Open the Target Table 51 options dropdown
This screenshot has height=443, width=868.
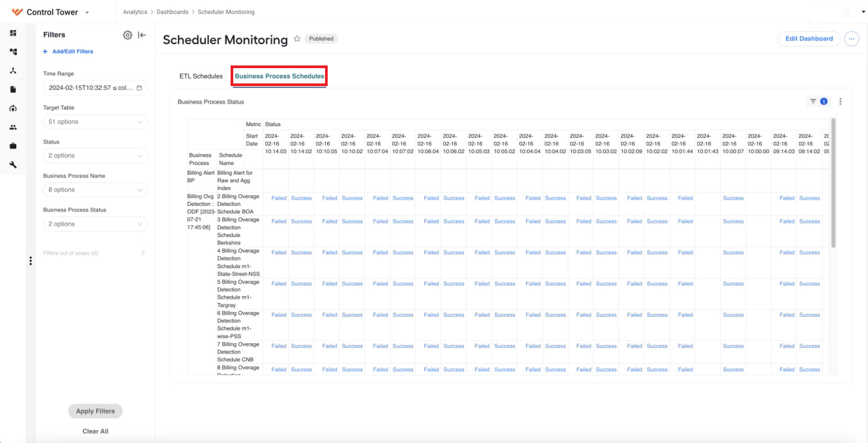pyautogui.click(x=96, y=122)
